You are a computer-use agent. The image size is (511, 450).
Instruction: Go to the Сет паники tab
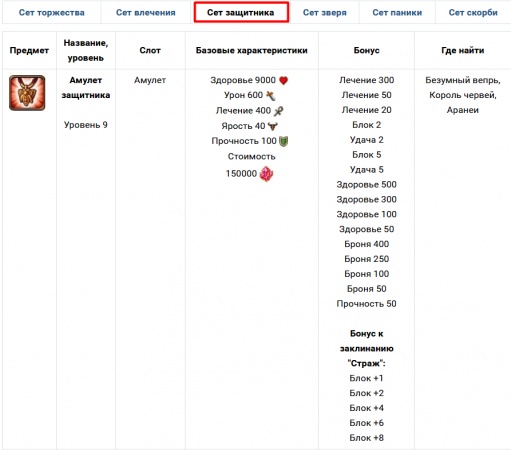[x=397, y=13]
